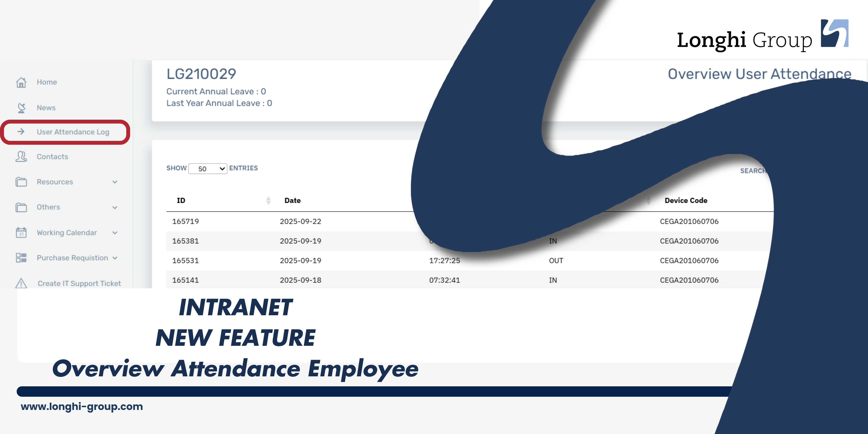
Task: Open the Contacts menu item
Action: point(52,157)
